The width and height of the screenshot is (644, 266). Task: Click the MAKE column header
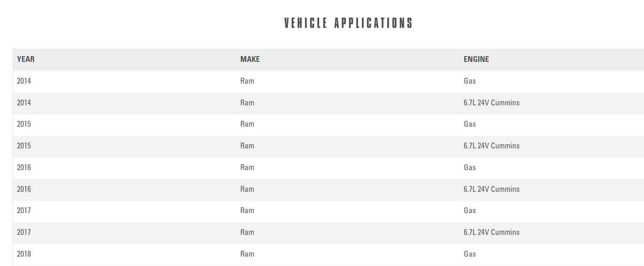250,59
